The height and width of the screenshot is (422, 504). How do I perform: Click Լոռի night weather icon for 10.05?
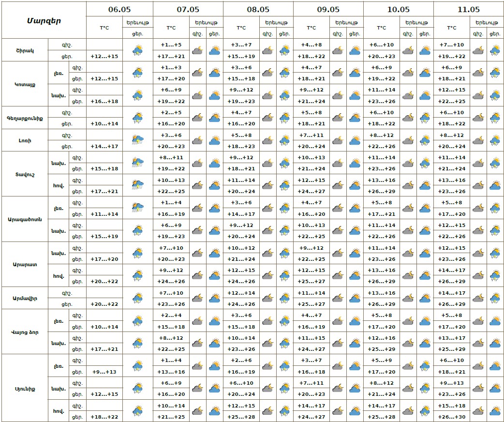pyautogui.click(x=407, y=140)
